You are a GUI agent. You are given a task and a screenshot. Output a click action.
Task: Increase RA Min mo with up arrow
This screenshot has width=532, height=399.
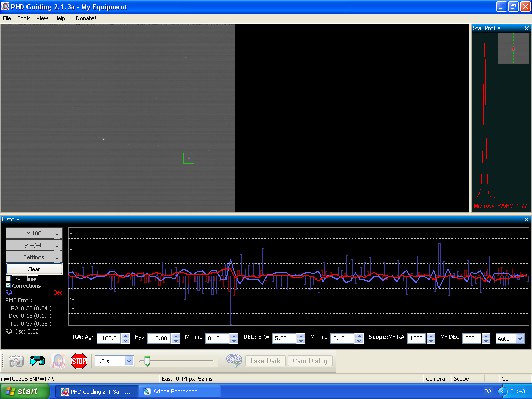click(x=234, y=336)
